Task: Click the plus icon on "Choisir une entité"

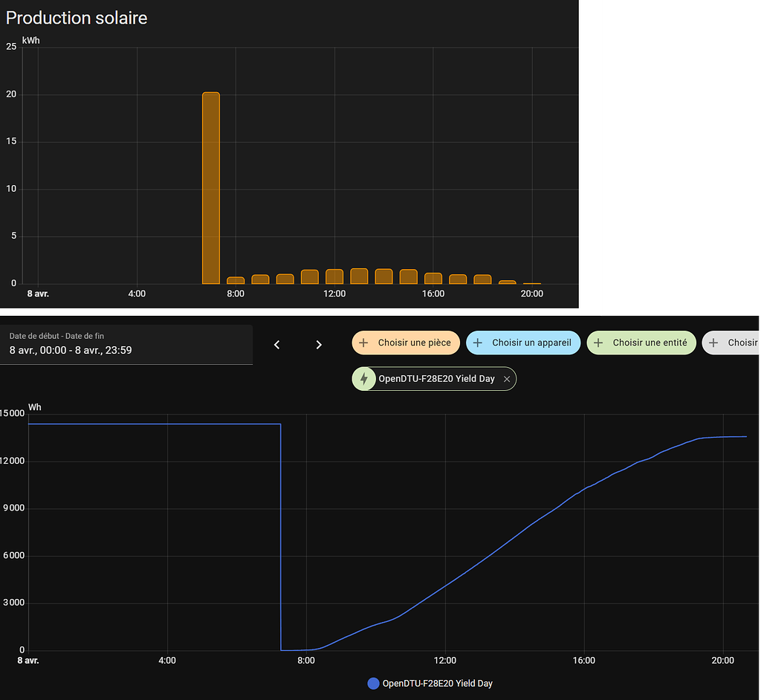Action: coord(599,343)
